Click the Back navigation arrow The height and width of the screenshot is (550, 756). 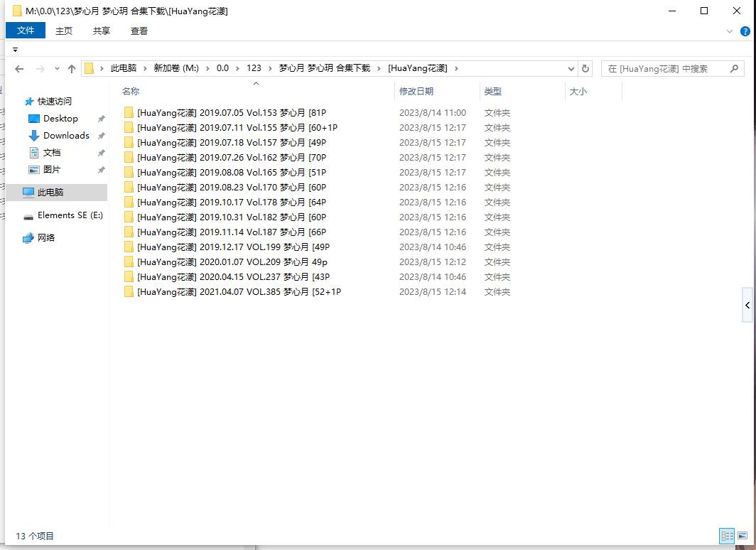click(19, 69)
